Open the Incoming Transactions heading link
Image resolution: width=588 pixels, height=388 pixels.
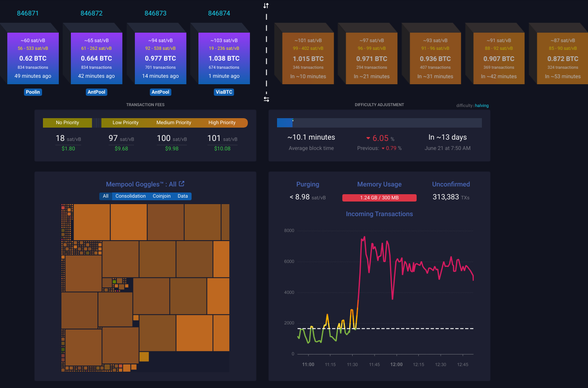pos(379,214)
